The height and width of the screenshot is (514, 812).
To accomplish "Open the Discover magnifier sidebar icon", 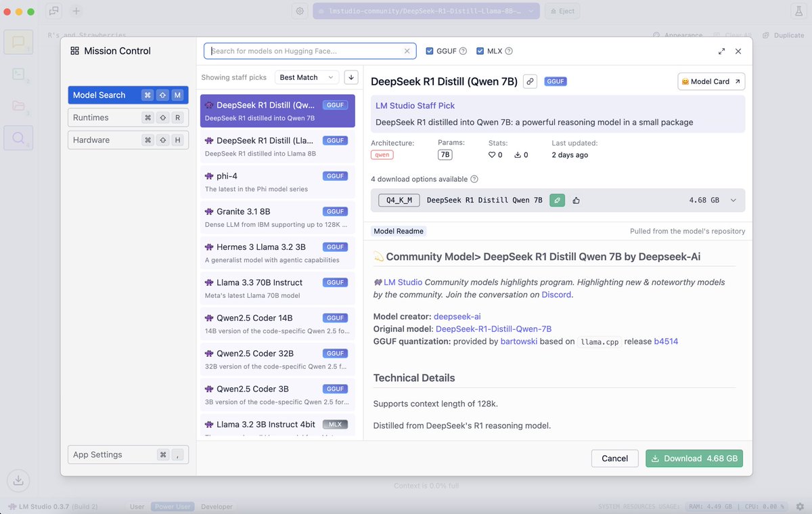I will (18, 138).
